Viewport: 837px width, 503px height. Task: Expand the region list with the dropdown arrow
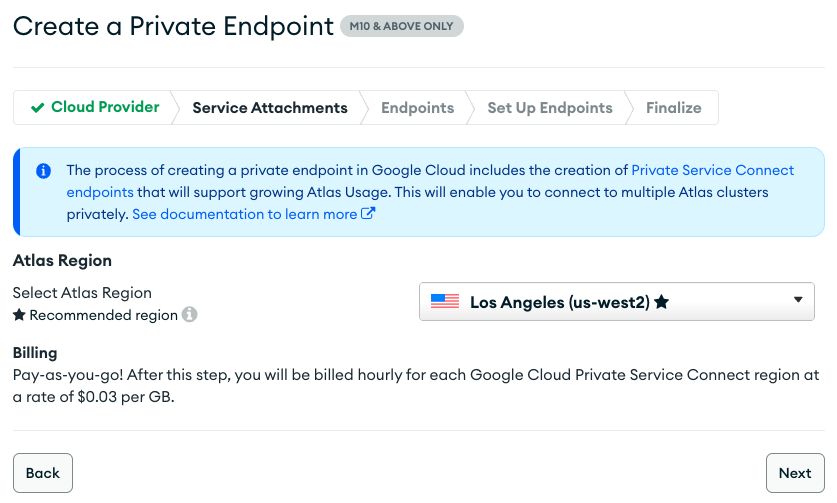click(x=798, y=300)
